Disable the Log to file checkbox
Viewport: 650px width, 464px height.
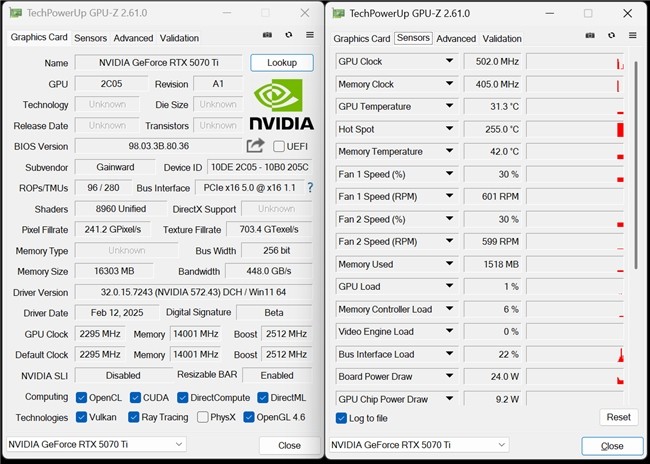coord(341,418)
